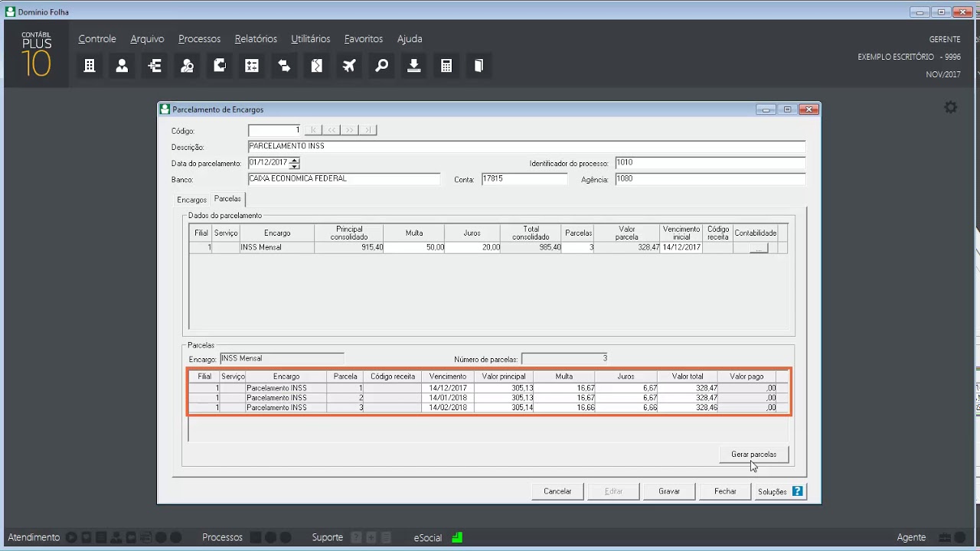980x551 pixels.
Task: Click the Conta field 17815
Action: pos(524,179)
